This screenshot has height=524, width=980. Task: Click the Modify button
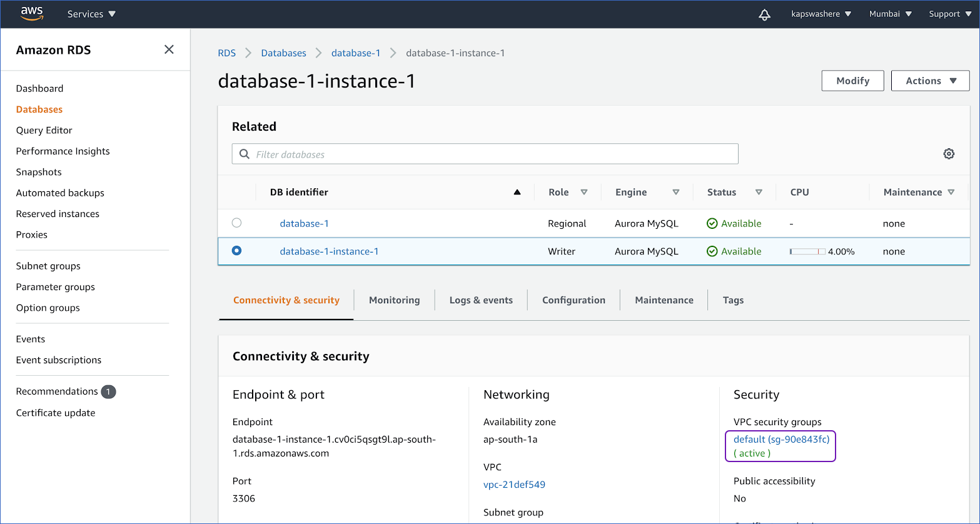click(852, 81)
